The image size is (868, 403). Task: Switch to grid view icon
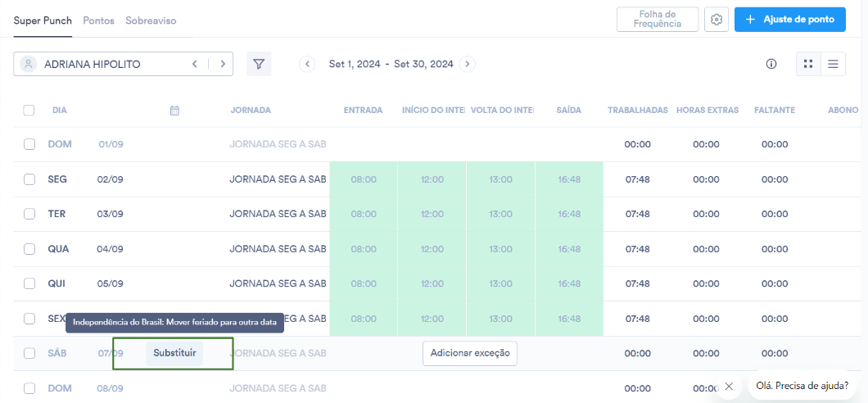coord(808,64)
